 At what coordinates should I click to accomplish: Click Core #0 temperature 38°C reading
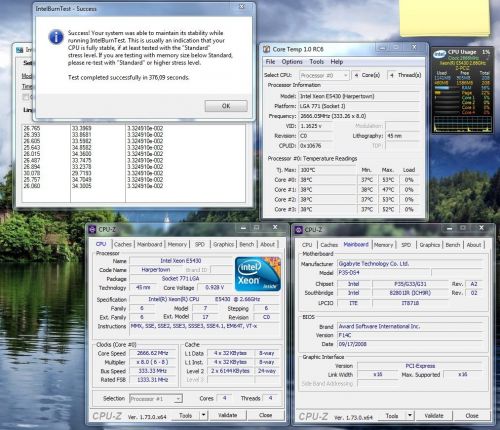point(328,180)
